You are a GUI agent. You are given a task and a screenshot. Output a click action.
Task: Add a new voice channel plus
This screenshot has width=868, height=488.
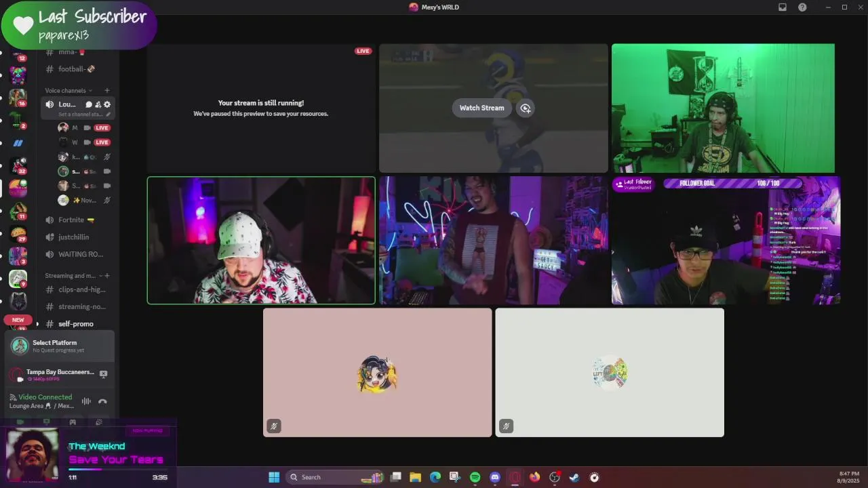(x=106, y=90)
